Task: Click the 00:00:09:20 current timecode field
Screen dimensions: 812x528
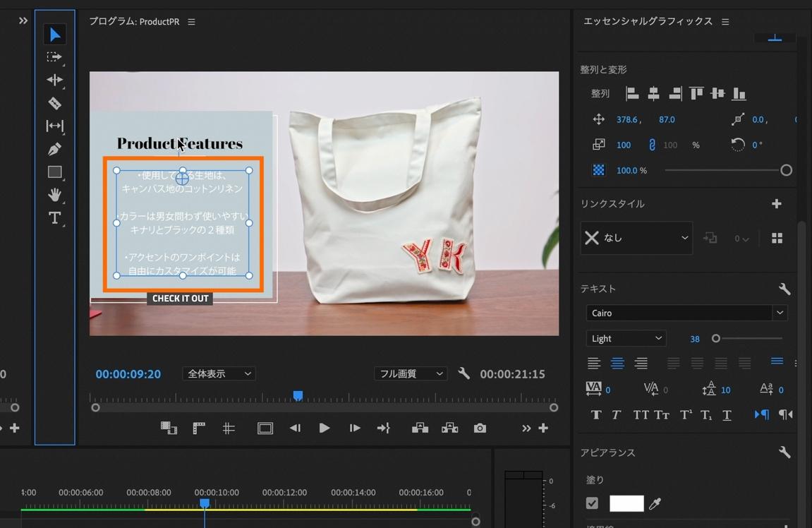Action: 128,374
